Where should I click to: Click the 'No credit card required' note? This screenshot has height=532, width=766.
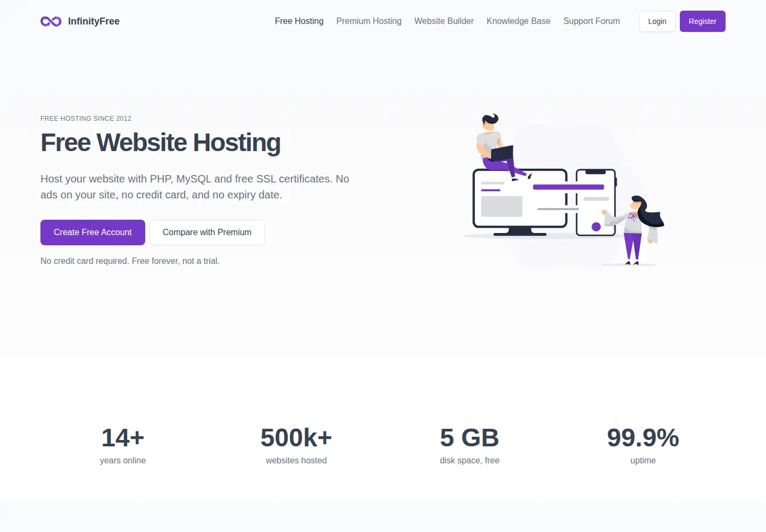click(130, 261)
